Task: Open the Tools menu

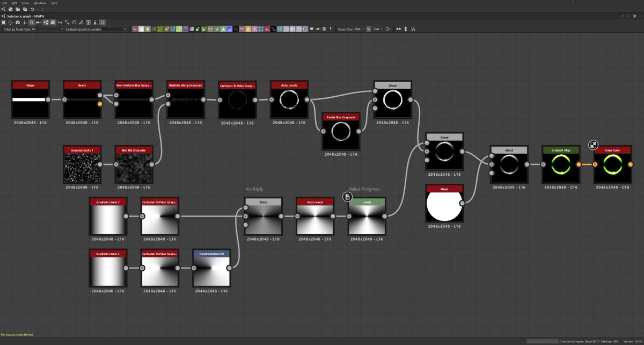Action: [x=25, y=3]
